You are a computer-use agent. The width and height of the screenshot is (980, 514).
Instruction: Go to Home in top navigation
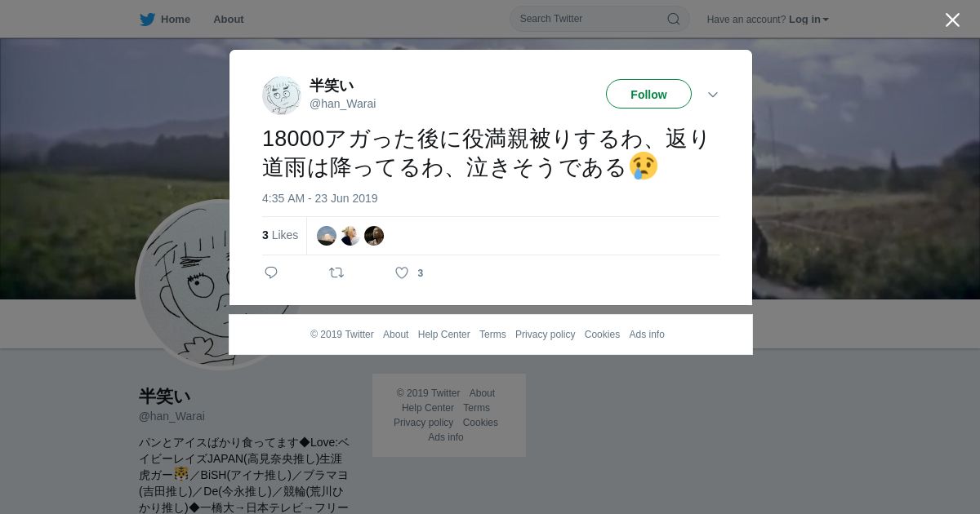click(x=176, y=20)
